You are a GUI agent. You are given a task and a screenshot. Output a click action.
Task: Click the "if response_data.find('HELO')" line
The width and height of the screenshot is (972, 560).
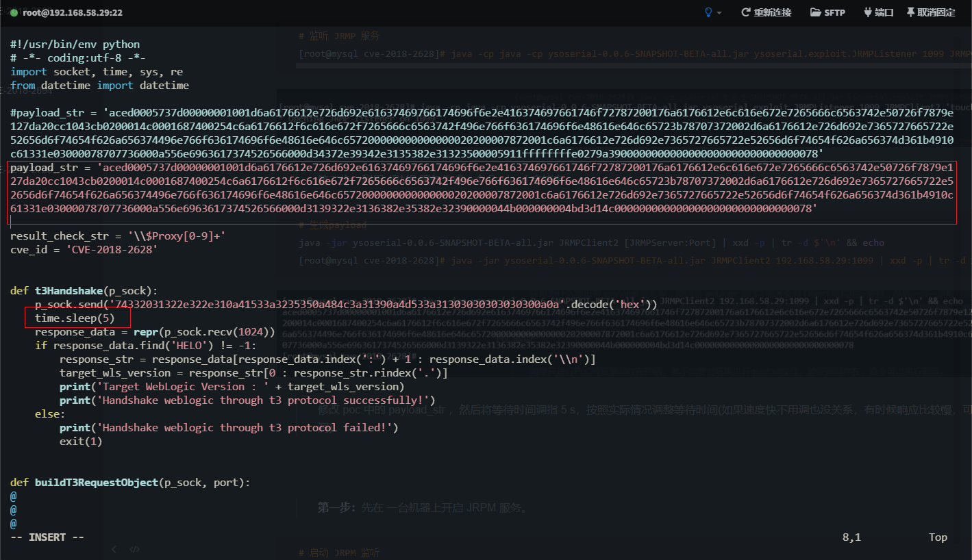(x=146, y=346)
